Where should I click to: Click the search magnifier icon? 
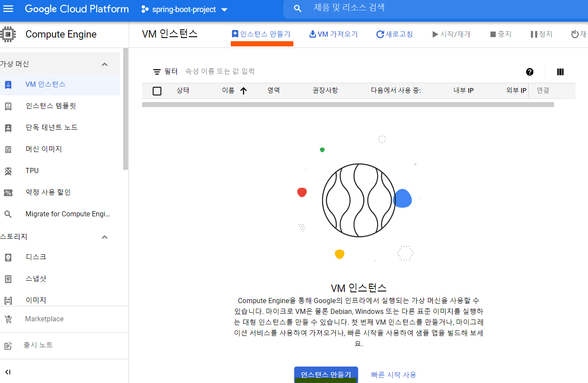point(298,9)
